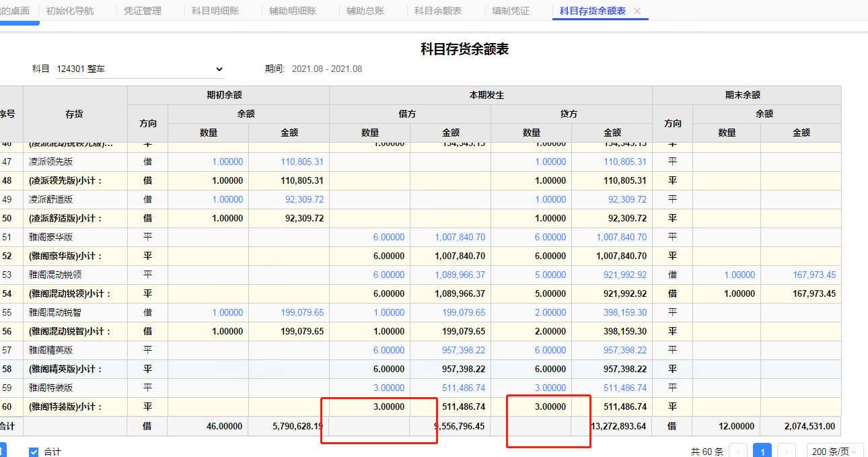Image resolution: width=868 pixels, height=457 pixels.
Task: Open 凌派领先版 credit amount 110,805.31
Action: pos(625,162)
